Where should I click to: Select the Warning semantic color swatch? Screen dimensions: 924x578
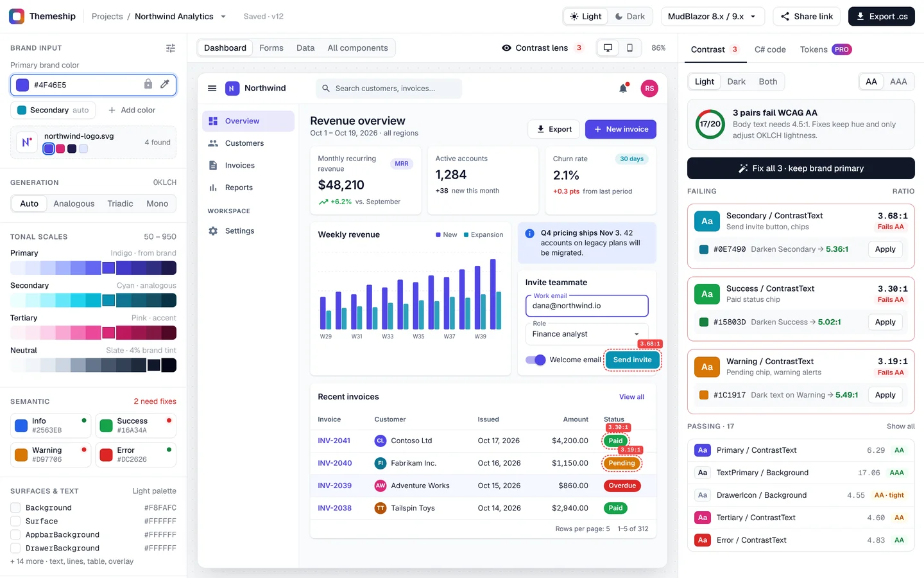tap(51, 455)
